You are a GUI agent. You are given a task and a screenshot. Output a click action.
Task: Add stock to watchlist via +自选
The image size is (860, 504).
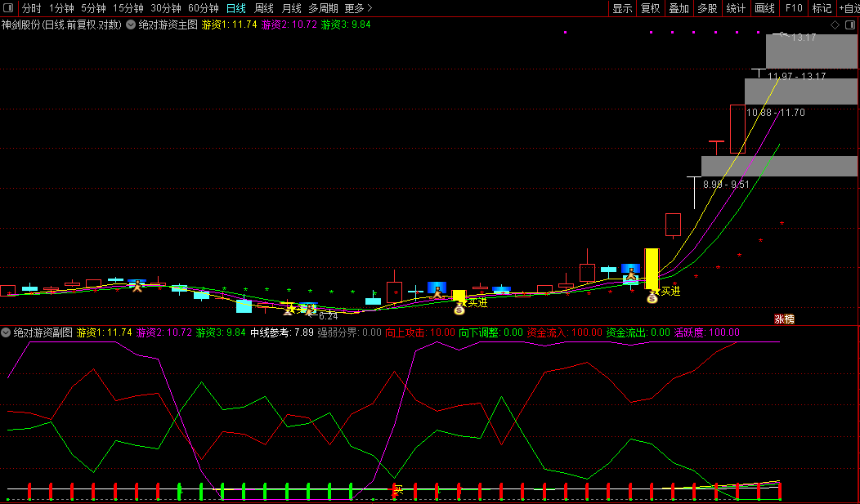coord(849,8)
